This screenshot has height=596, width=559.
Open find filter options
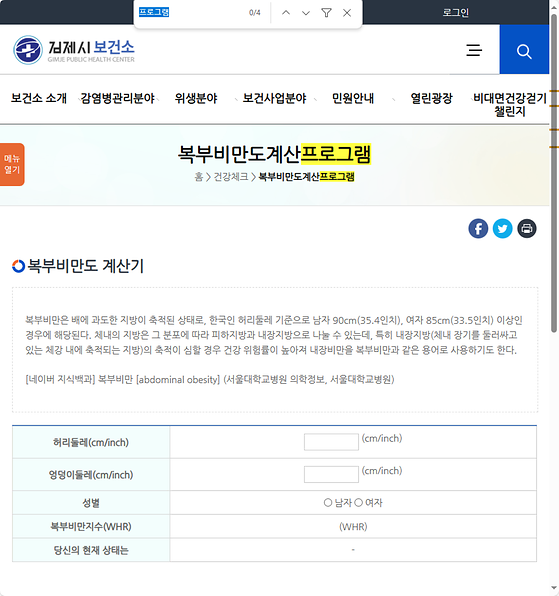pos(326,13)
